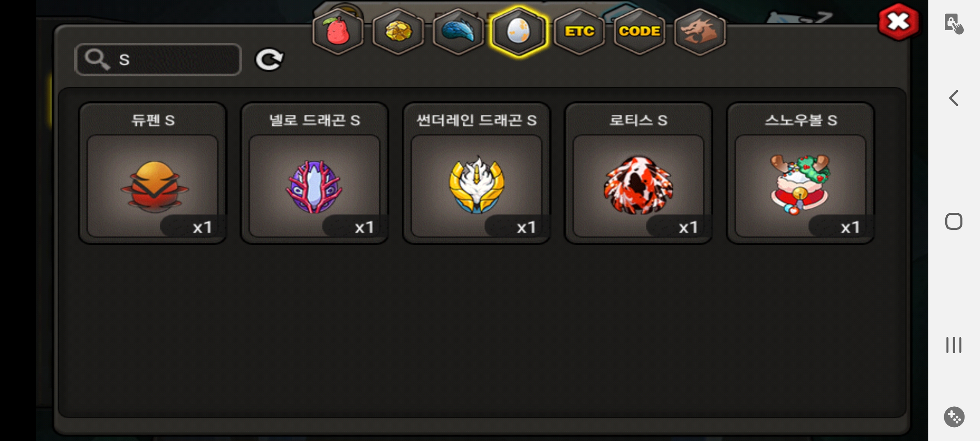The image size is (980, 441).
Task: Focus the search box containing S
Action: point(158,60)
